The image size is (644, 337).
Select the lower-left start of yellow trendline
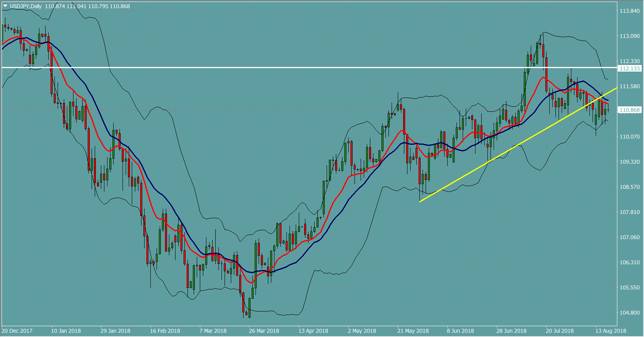(x=420, y=202)
